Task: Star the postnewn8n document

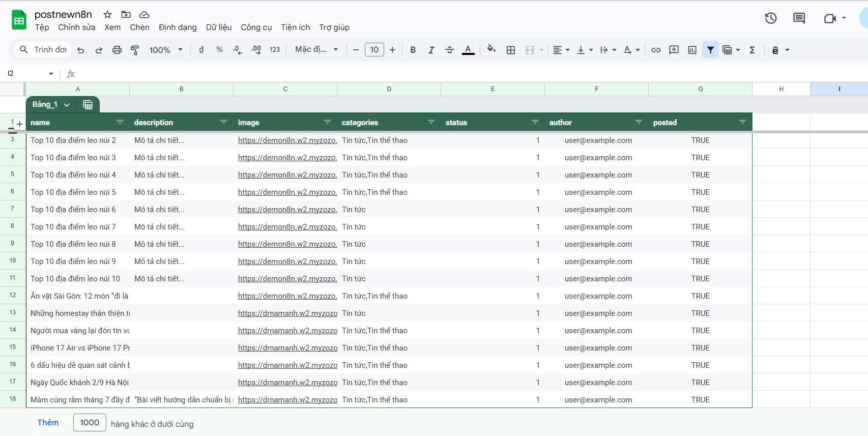Action: point(107,15)
